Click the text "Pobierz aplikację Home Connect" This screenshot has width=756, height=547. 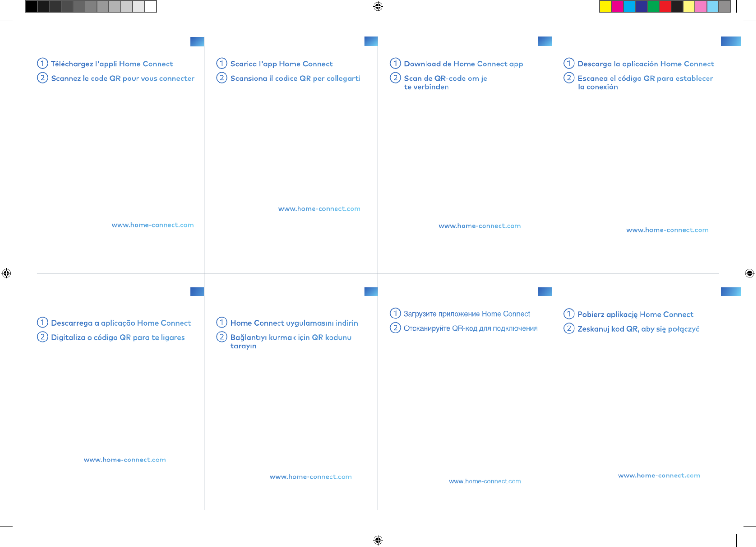(x=635, y=315)
